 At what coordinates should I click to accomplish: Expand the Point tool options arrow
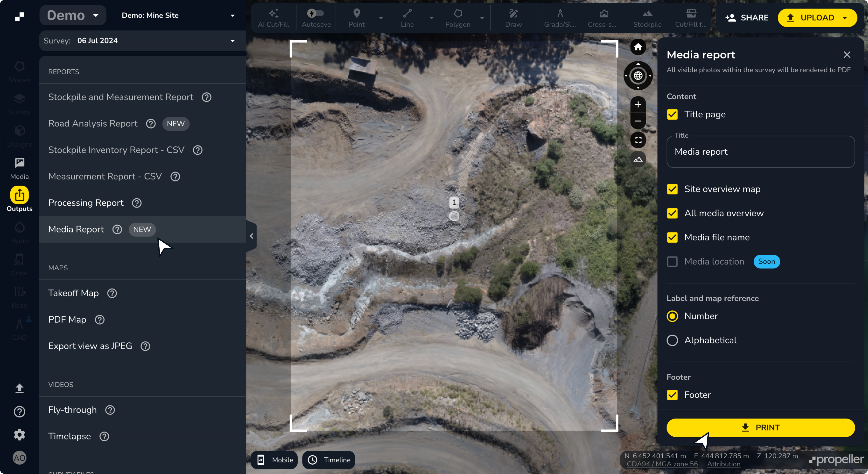point(381,18)
